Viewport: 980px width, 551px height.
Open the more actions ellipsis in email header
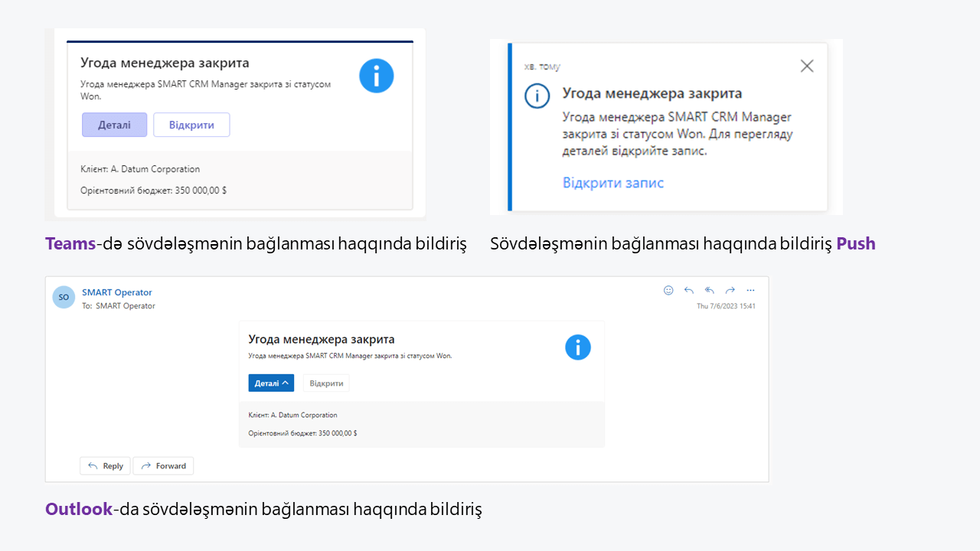click(750, 290)
